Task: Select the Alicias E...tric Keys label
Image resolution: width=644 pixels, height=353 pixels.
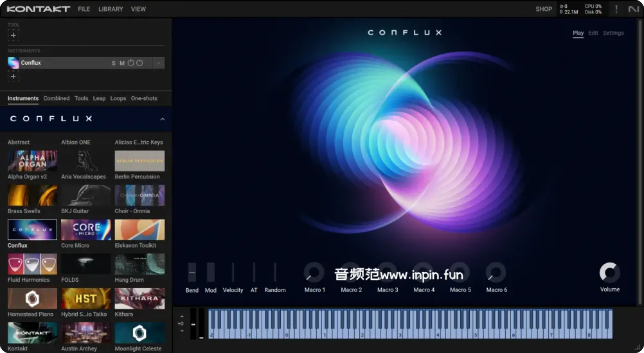Action: 139,142
